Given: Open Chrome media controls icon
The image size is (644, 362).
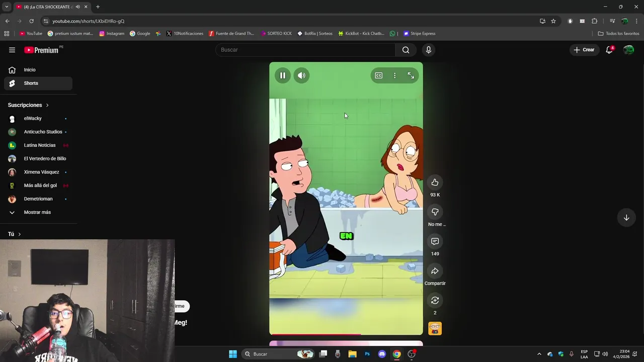Looking at the screenshot, I should [x=612, y=21].
